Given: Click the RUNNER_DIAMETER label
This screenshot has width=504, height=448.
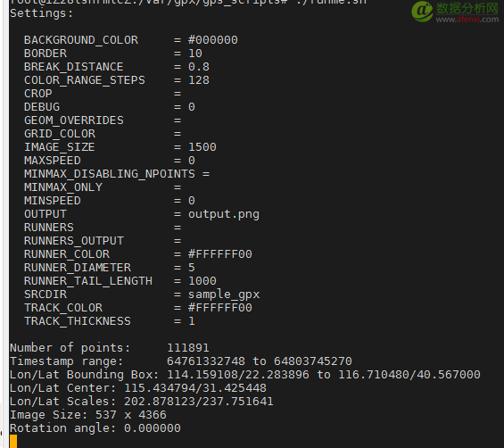Looking at the screenshot, I should 78,268.
